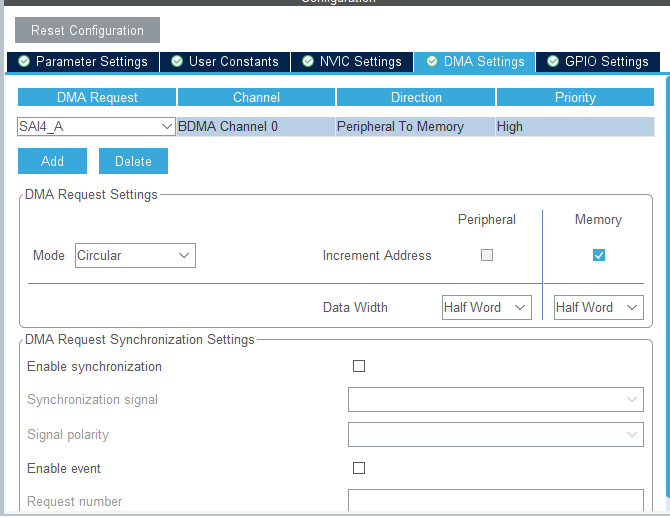The height and width of the screenshot is (518, 670).
Task: Select the High priority cell
Action: click(x=574, y=127)
